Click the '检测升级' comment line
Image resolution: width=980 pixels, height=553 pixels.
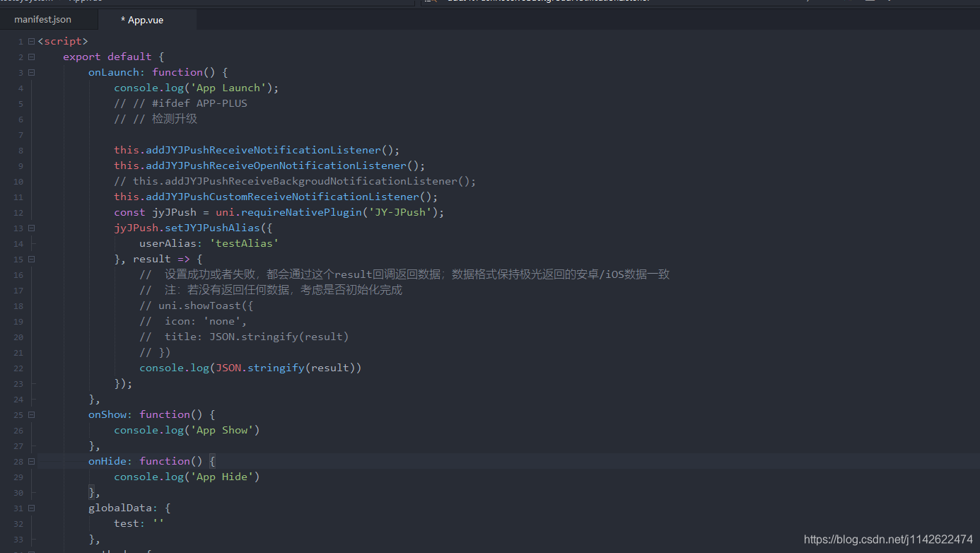pyautogui.click(x=156, y=119)
